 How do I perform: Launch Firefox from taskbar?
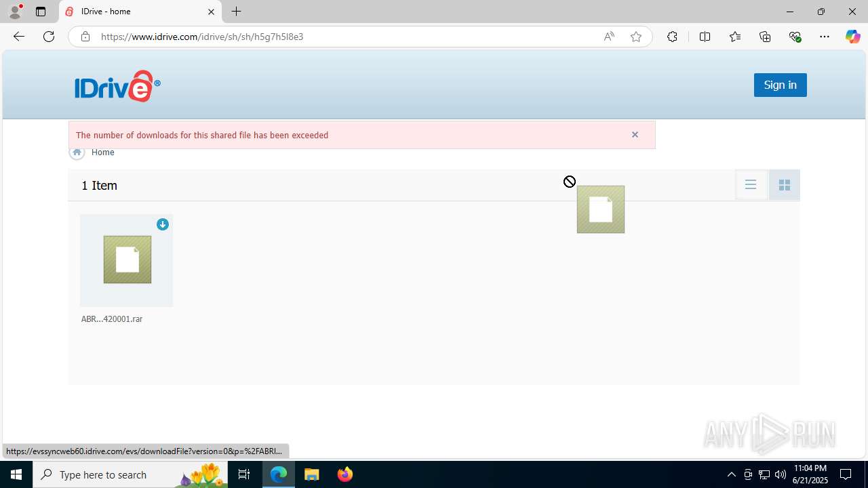pos(345,474)
